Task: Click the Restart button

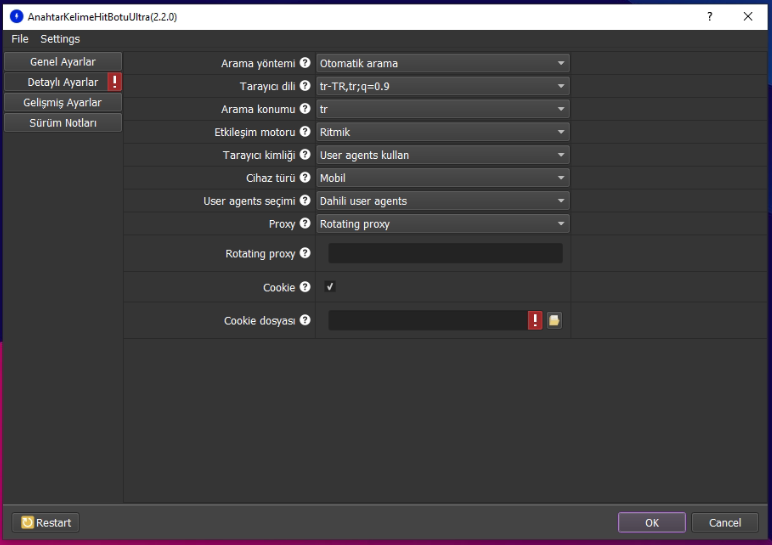Action: click(45, 523)
